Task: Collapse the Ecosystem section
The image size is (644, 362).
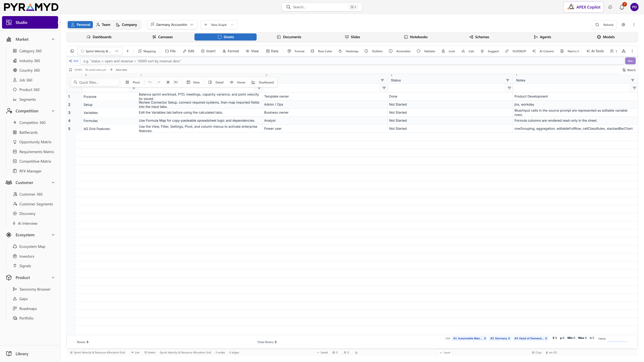Action: pyautogui.click(x=53, y=235)
